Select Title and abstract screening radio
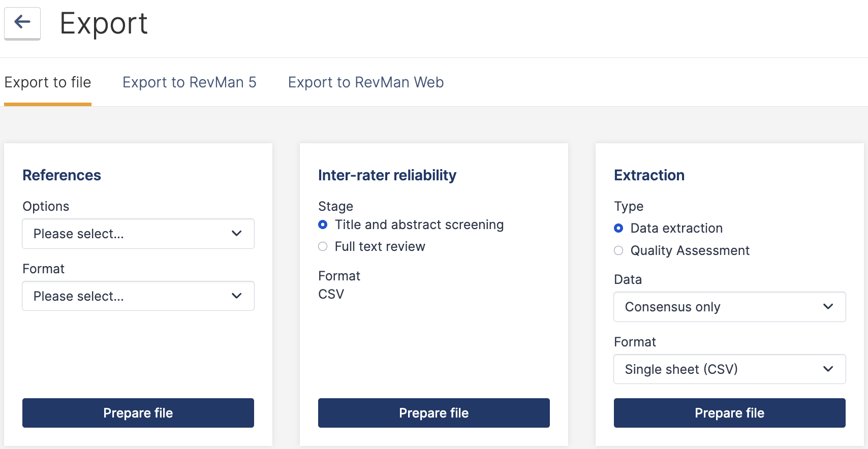Image resolution: width=868 pixels, height=449 pixels. (x=323, y=224)
